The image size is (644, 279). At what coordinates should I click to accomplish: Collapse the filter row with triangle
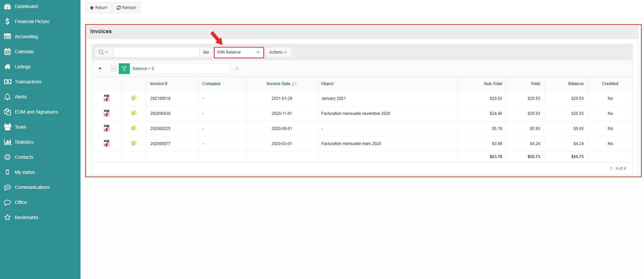[100, 69]
